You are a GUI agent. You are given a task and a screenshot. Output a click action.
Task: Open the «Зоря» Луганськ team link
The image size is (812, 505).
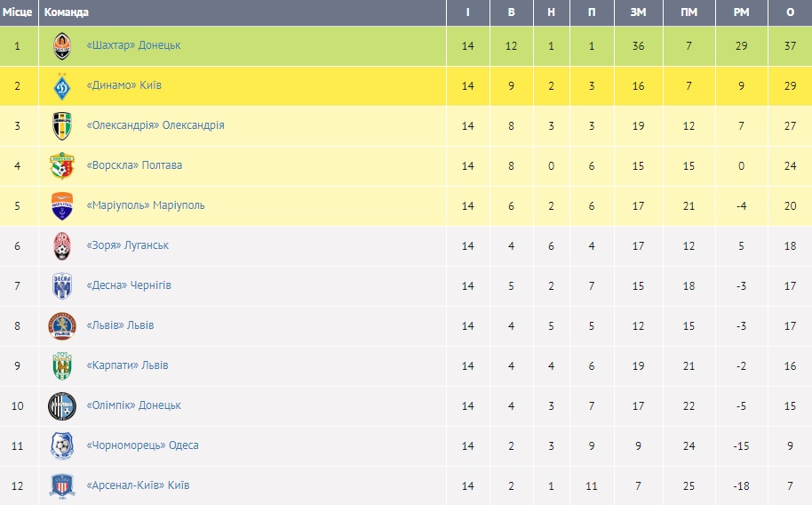point(127,245)
